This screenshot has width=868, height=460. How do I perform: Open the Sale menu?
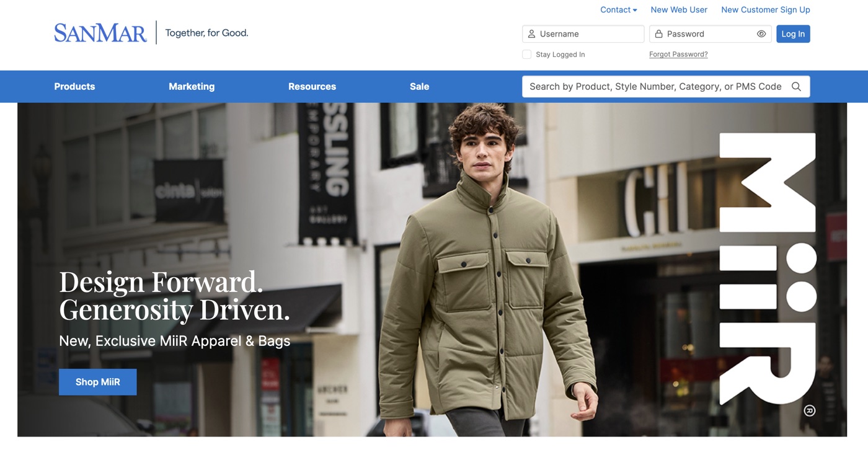click(x=419, y=87)
